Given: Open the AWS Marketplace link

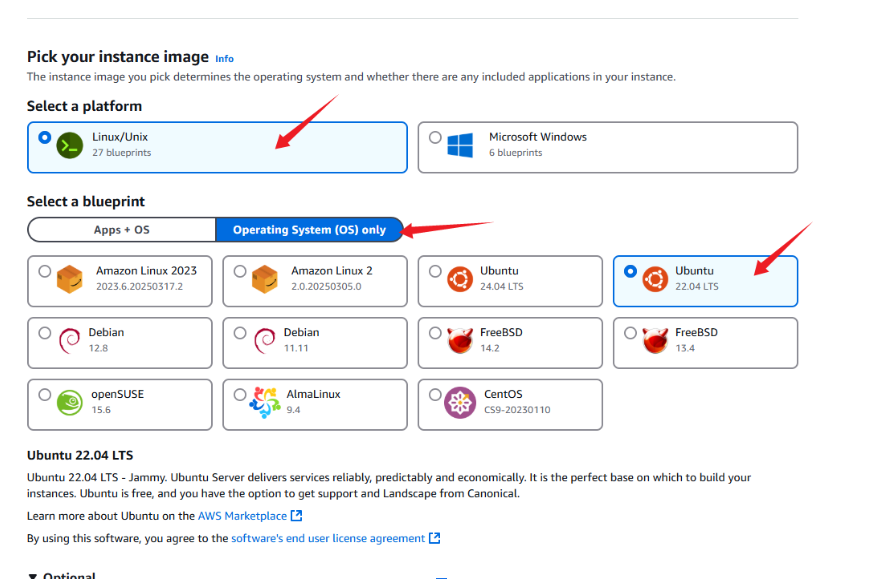Looking at the screenshot, I should click(242, 516).
